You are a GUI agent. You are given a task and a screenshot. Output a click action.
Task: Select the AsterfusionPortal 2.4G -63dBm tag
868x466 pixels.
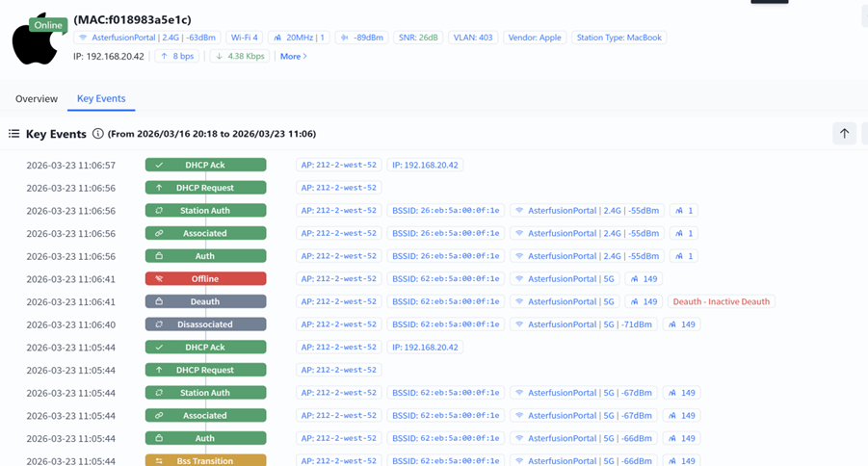147,38
